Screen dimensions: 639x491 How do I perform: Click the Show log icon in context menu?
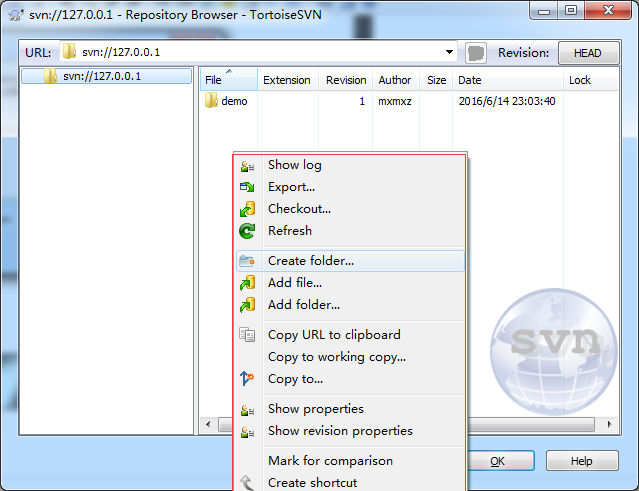[247, 166]
